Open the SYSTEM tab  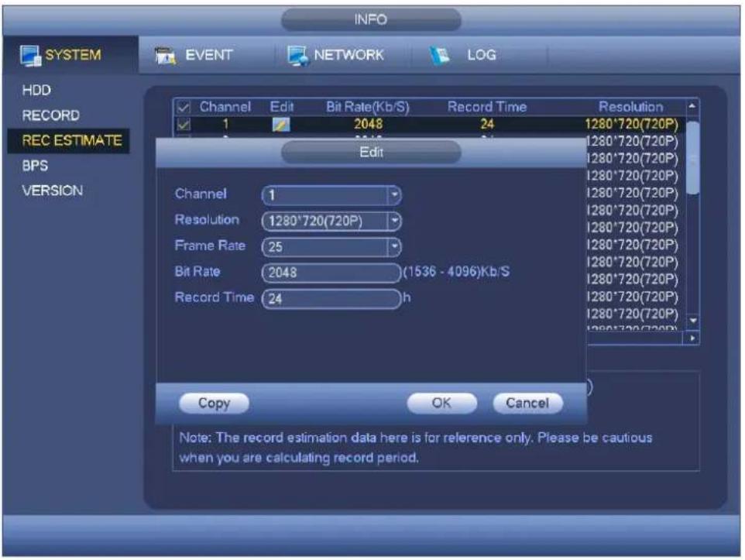(x=70, y=55)
